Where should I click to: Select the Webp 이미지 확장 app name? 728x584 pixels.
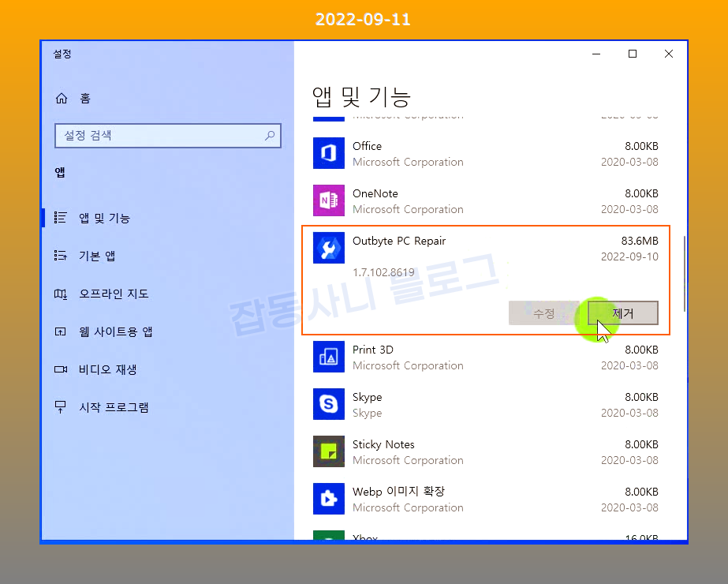[399, 492]
